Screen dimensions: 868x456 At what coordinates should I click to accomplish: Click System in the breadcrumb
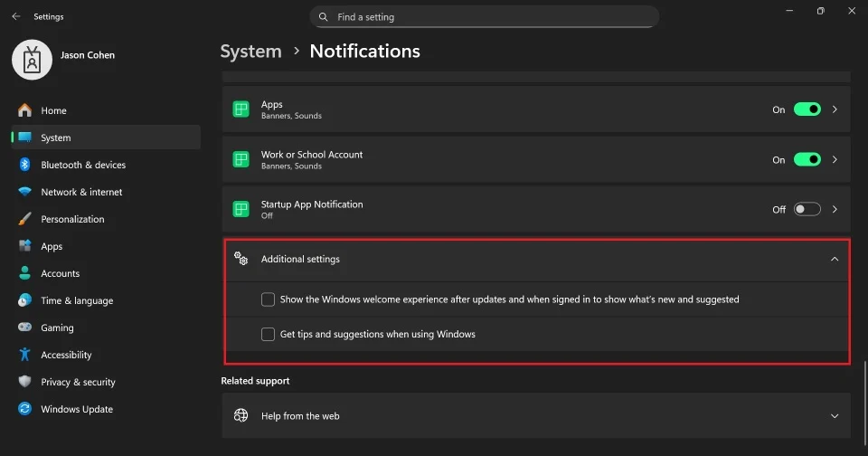pos(250,51)
